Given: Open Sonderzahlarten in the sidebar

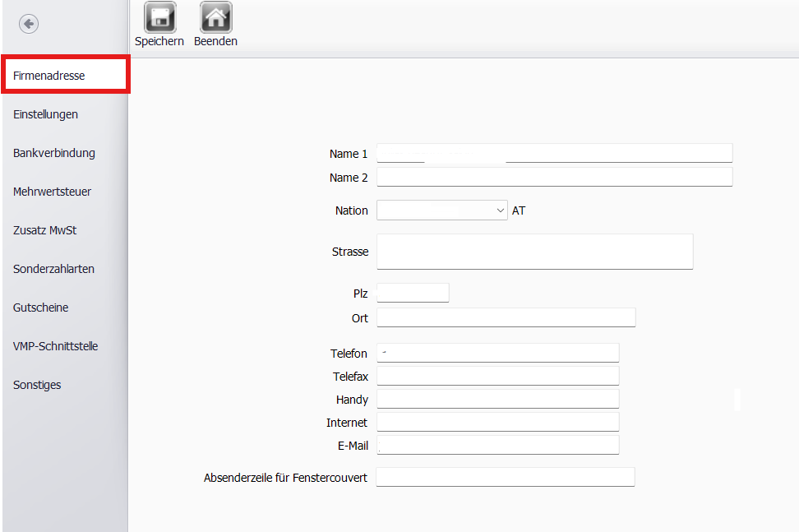Looking at the screenshot, I should tap(54, 269).
